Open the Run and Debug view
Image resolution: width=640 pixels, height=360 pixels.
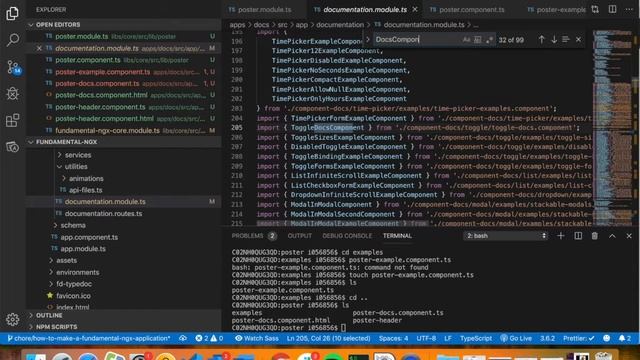pos(13,93)
